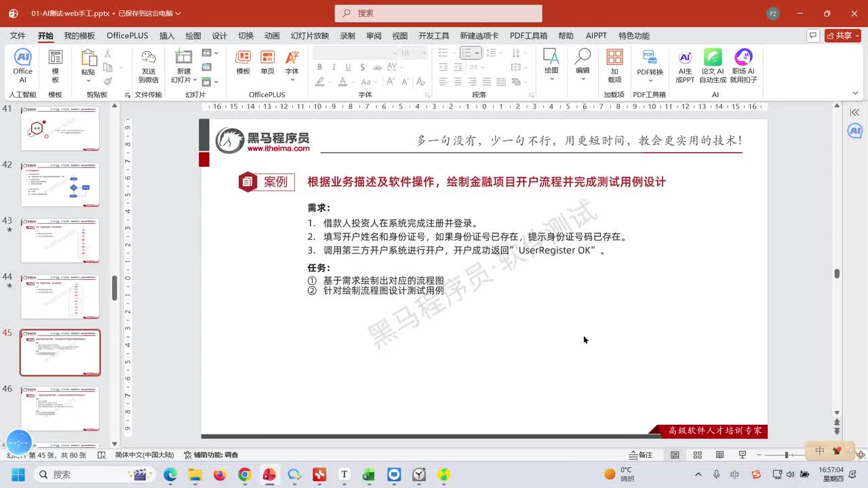
Task: Toggle 备注 notes pane in status bar
Action: [641, 455]
